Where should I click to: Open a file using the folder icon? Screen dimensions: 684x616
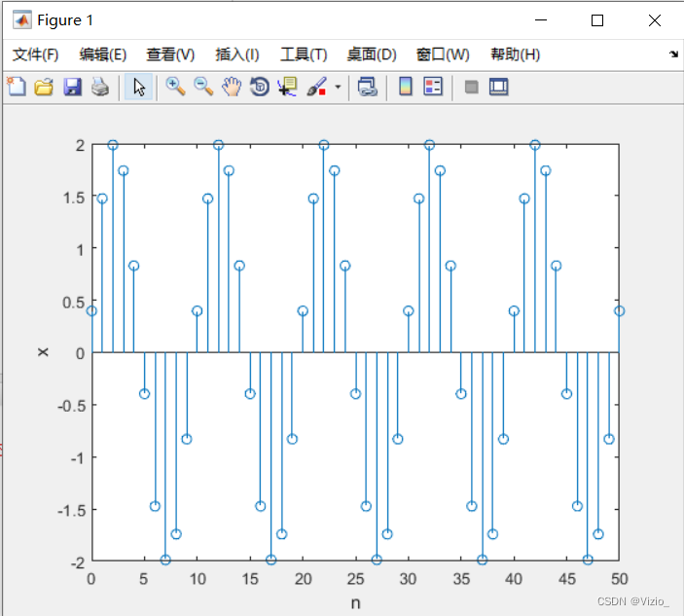click(x=44, y=87)
